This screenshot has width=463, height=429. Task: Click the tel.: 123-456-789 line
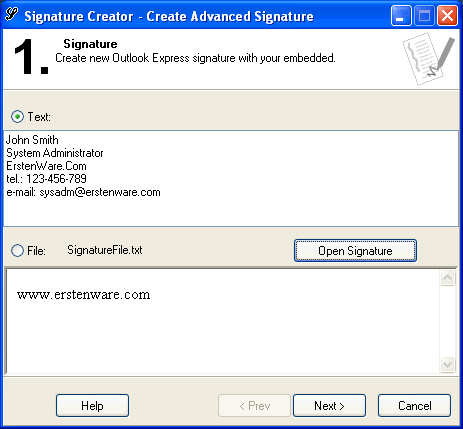click(x=46, y=179)
